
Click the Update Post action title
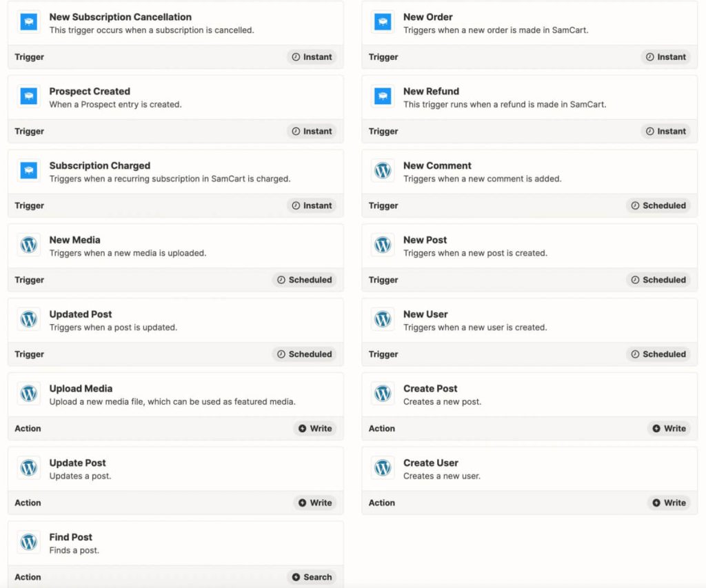coord(78,463)
